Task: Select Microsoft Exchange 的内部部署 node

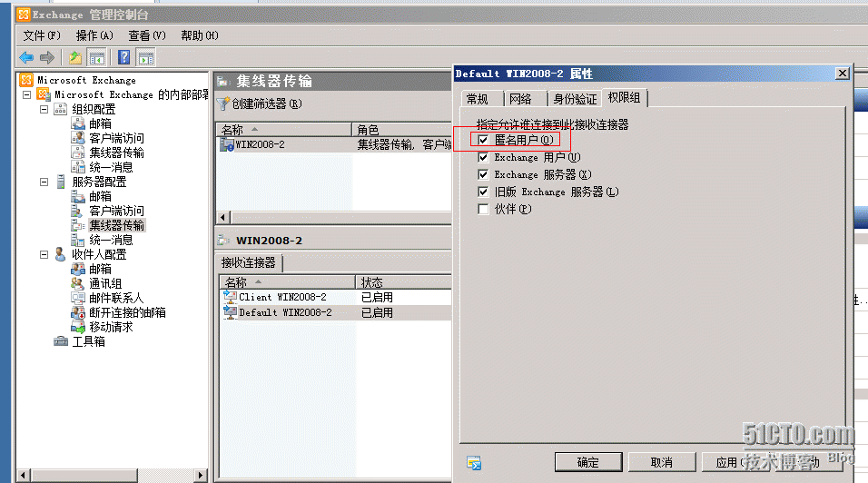Action: (131, 94)
